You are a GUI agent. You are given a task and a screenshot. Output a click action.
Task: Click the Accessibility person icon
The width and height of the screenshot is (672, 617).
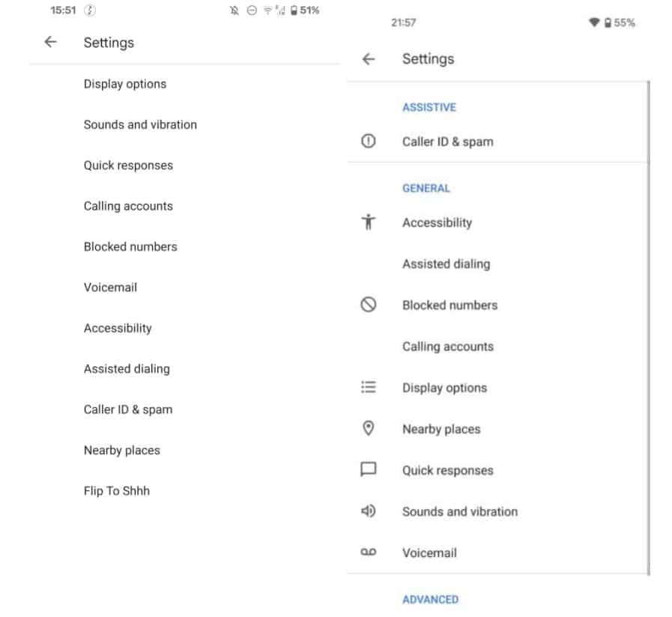point(368,222)
